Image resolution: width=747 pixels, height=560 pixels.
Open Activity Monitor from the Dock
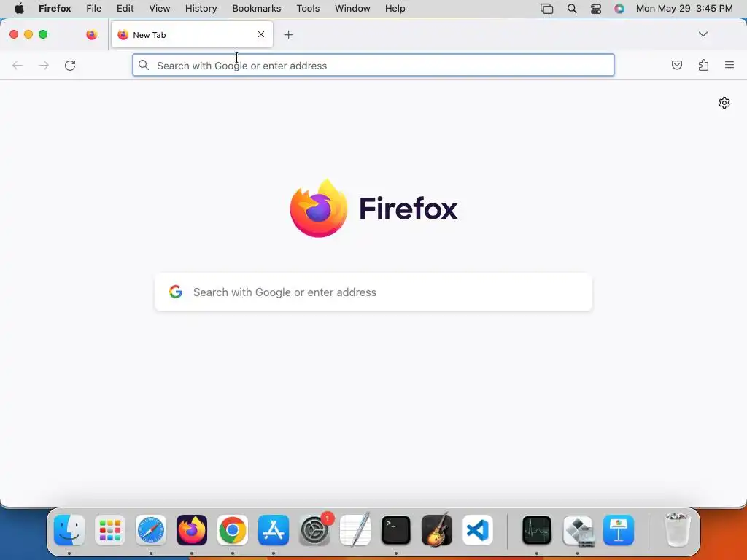537,530
